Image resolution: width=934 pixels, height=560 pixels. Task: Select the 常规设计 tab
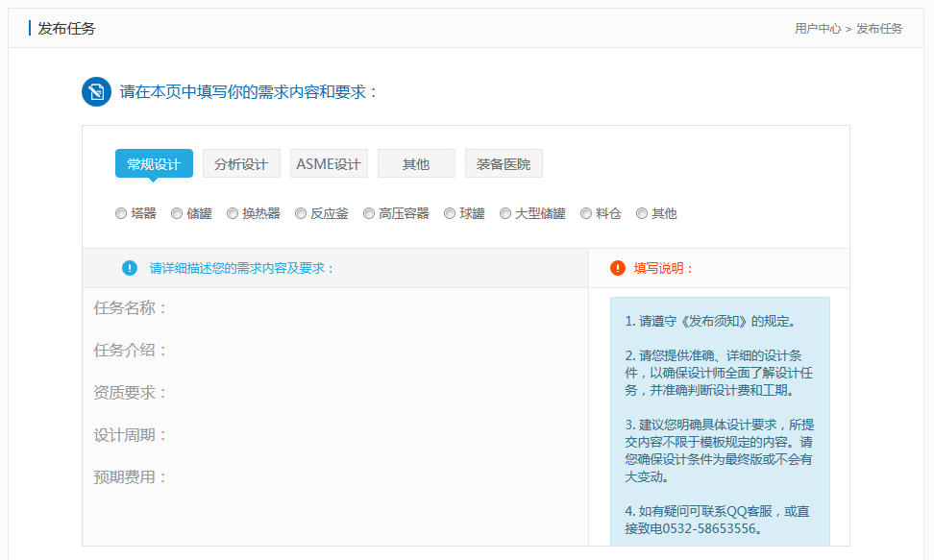[154, 164]
